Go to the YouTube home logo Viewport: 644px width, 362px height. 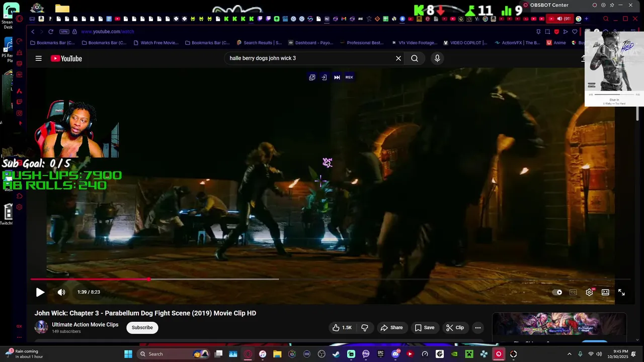pos(66,58)
